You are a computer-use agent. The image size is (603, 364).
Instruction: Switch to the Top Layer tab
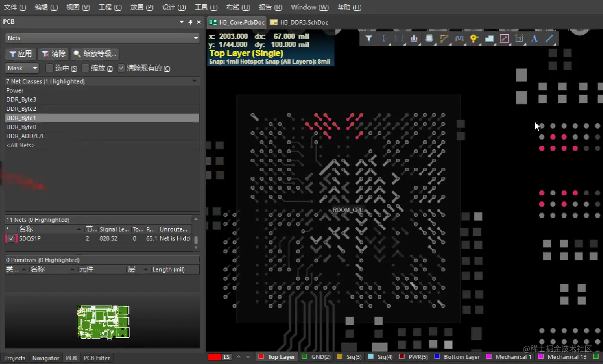(277, 357)
